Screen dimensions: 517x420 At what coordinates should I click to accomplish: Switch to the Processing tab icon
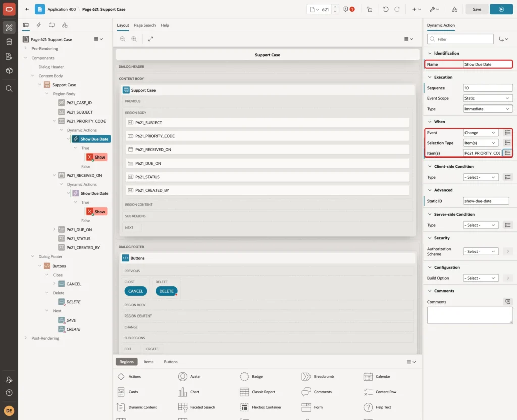(51, 25)
